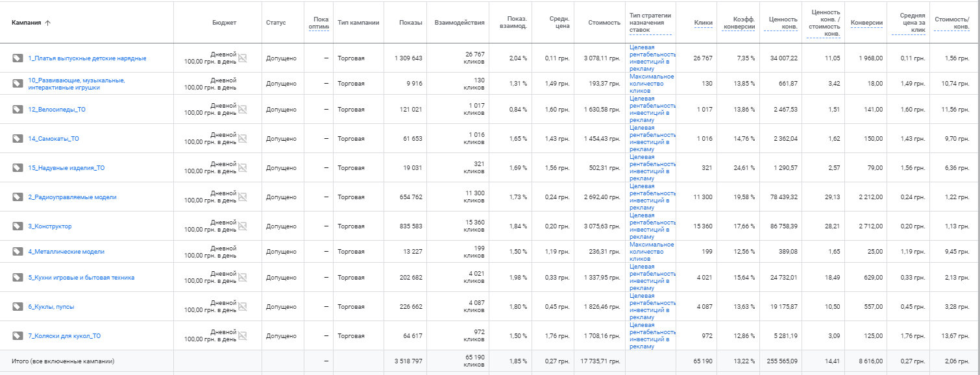Click the budget chart icon in the 14_Самокаты_ТО row
Screen dimensions: 980x375
243,139
